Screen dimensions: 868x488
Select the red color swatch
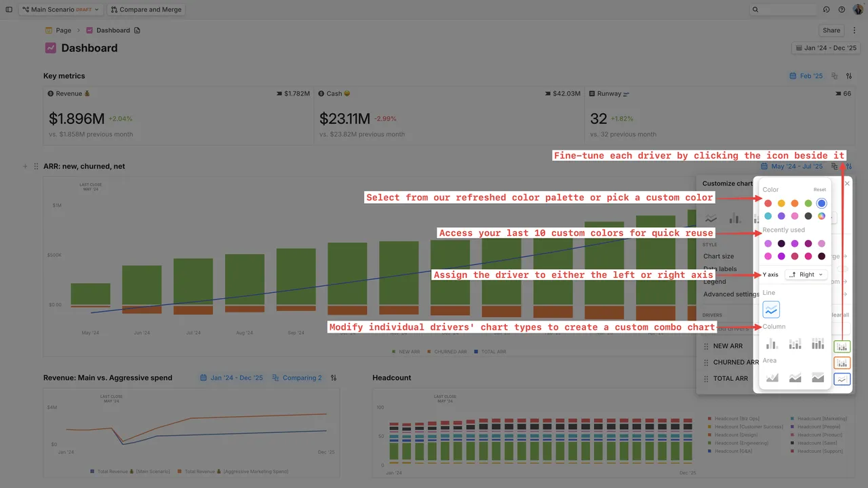click(768, 203)
